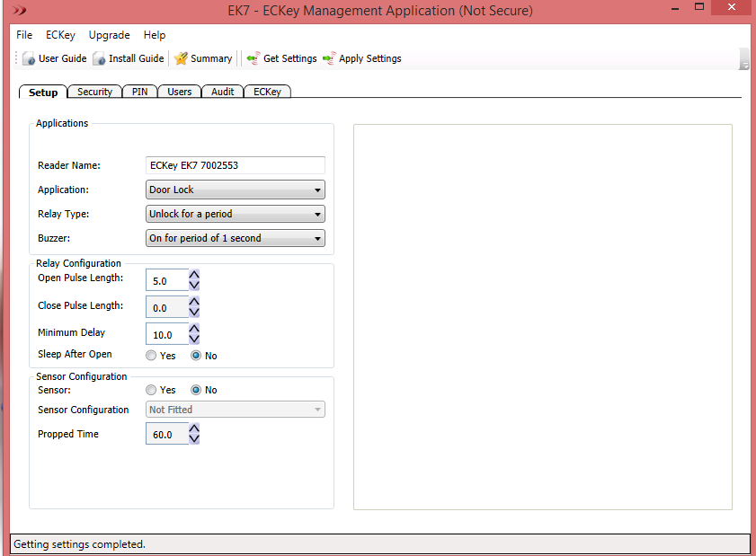Click the 'Reader Name:' label
The height and width of the screenshot is (556, 756).
pyautogui.click(x=69, y=165)
